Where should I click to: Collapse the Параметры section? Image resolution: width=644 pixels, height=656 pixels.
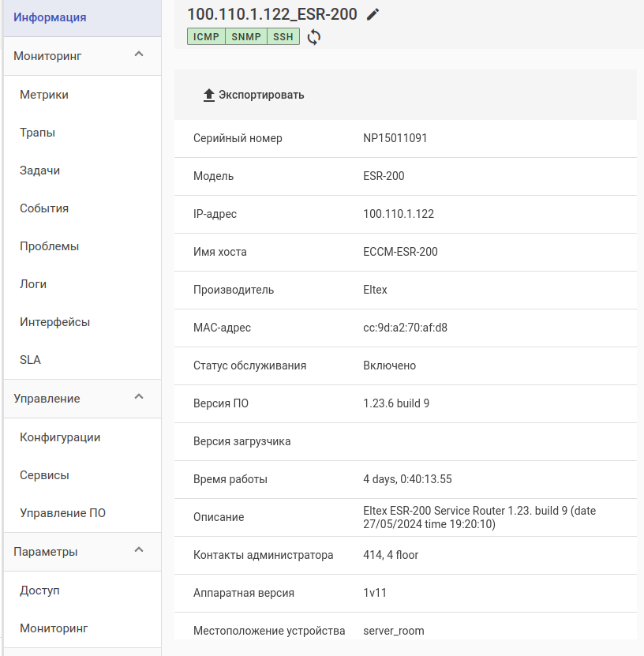coord(139,551)
